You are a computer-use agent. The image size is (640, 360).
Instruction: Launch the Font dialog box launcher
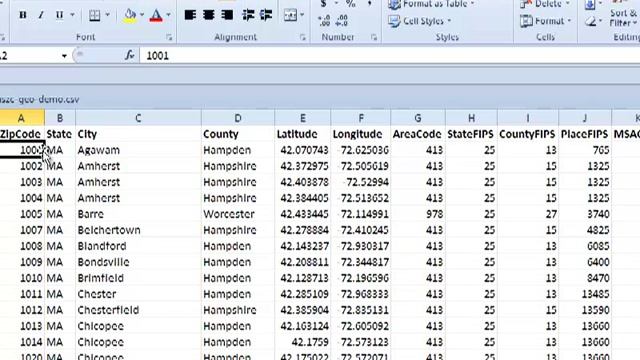(x=169, y=37)
